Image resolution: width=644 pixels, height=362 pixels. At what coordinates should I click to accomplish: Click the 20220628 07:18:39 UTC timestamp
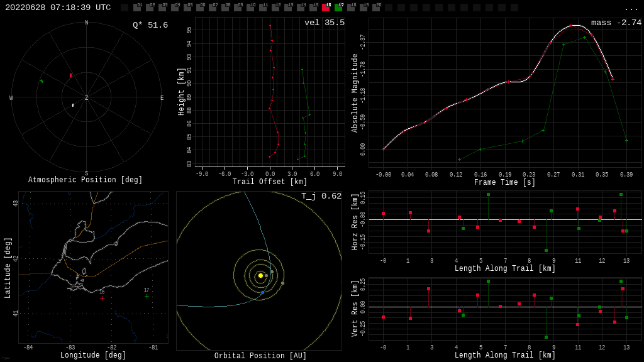(x=58, y=8)
